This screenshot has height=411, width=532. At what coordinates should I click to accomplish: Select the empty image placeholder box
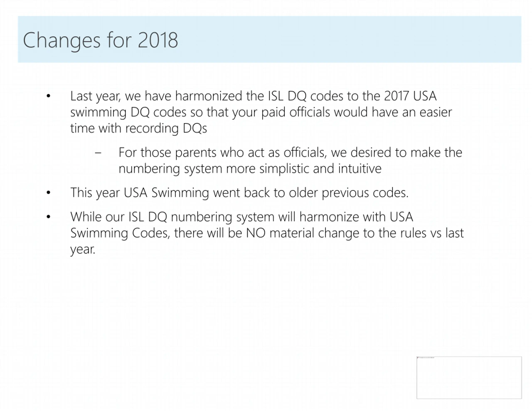coord(469,378)
